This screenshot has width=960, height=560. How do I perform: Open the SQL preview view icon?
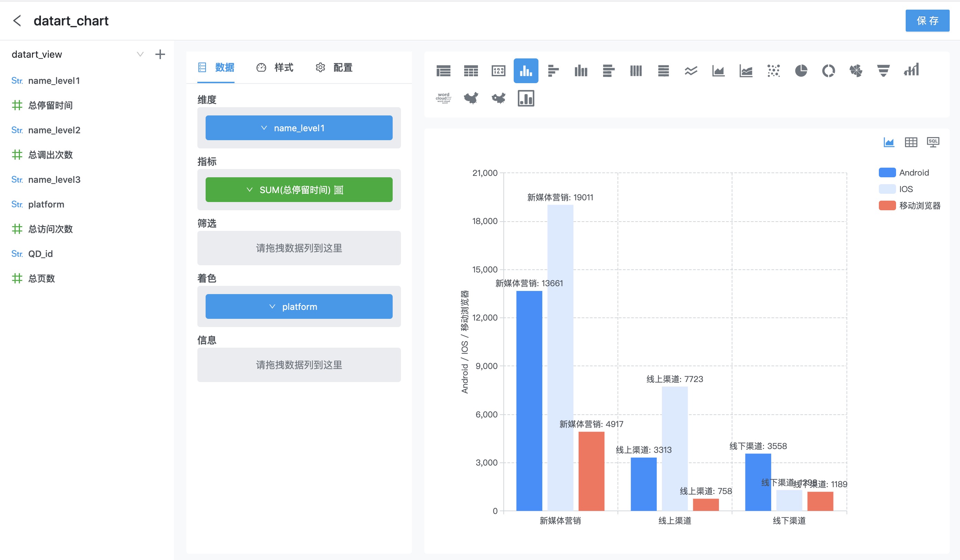point(933,142)
